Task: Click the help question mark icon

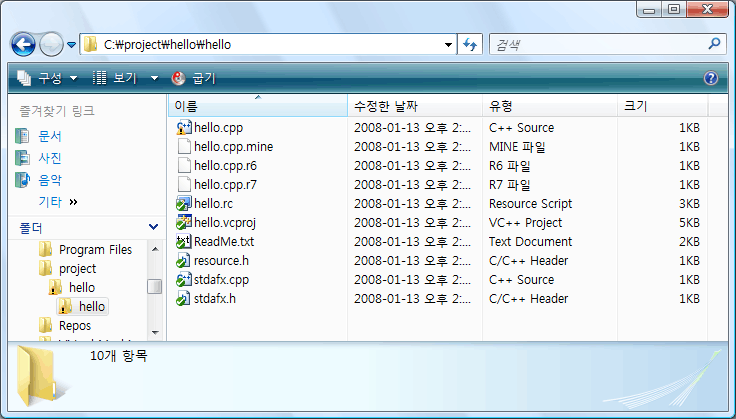Action: 711,78
